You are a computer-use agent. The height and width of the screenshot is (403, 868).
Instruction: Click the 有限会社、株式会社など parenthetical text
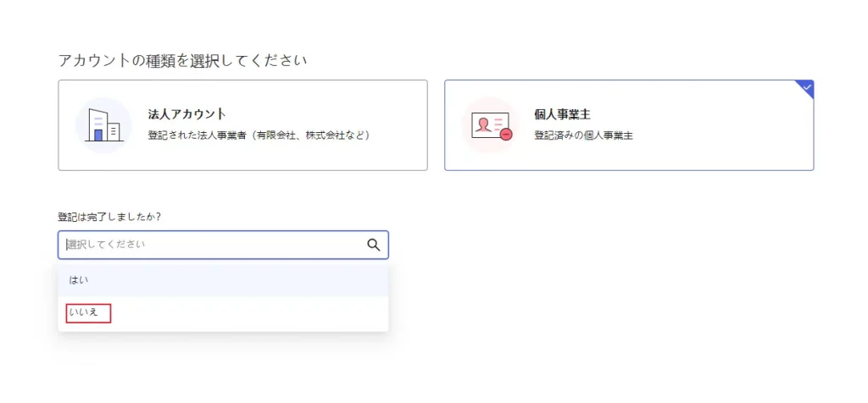pyautogui.click(x=310, y=135)
